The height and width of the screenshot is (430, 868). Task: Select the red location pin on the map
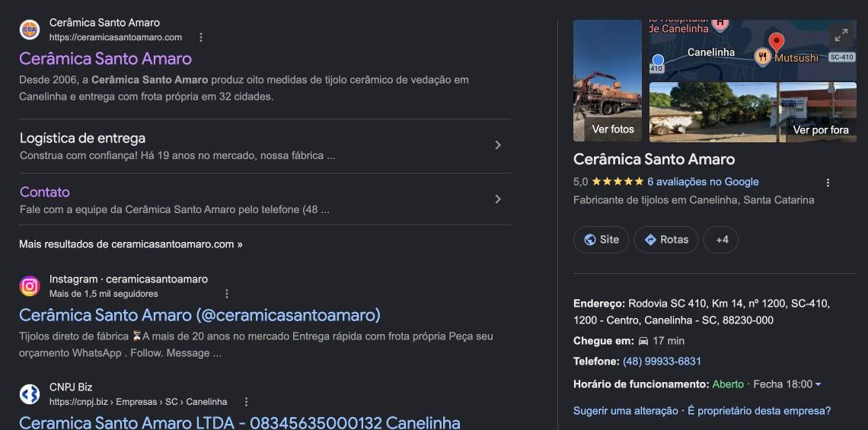777,42
